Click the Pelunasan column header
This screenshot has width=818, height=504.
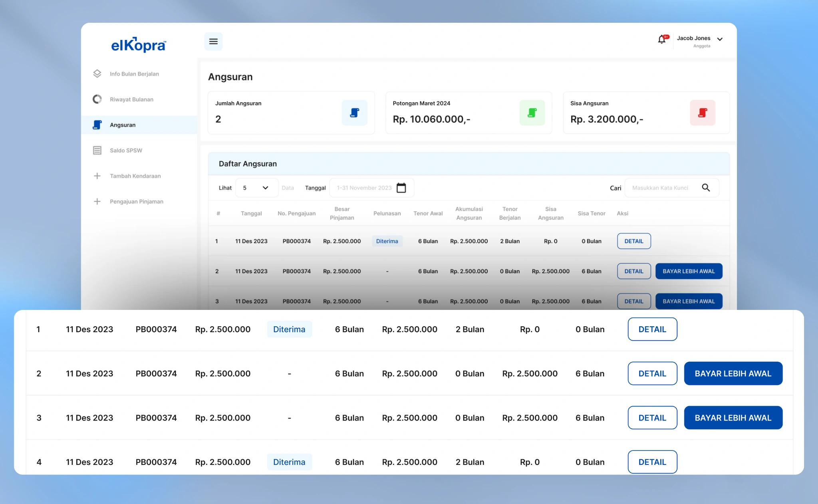click(x=387, y=214)
